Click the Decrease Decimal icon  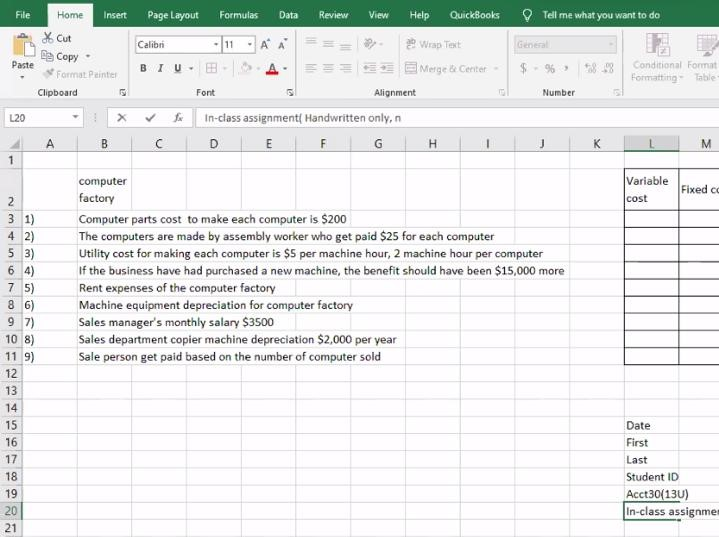pos(608,68)
